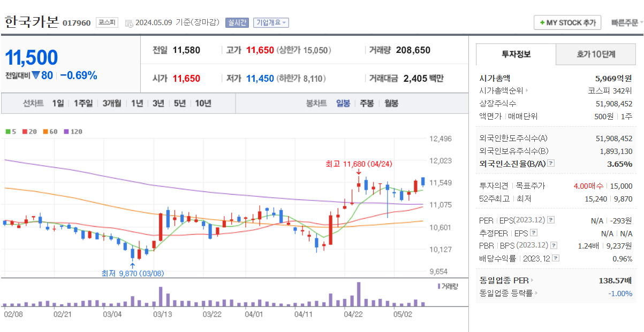Viewport: 644px width, 332px height.
Task: Click the 전일 value 11,580
Action: [x=186, y=50]
